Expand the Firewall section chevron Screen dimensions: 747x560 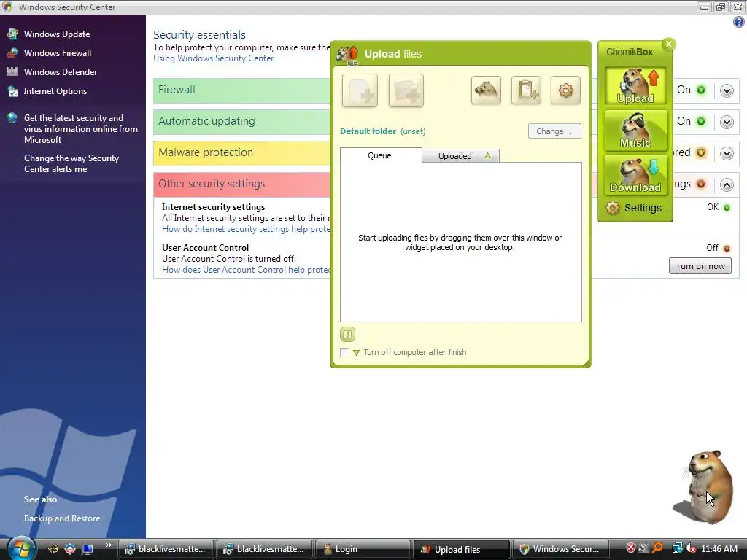click(727, 90)
